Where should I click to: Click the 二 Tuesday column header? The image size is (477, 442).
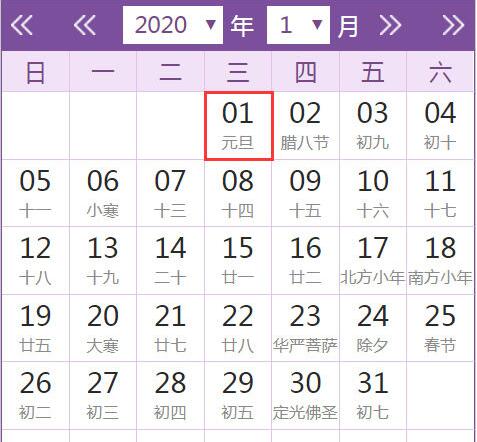(x=170, y=72)
